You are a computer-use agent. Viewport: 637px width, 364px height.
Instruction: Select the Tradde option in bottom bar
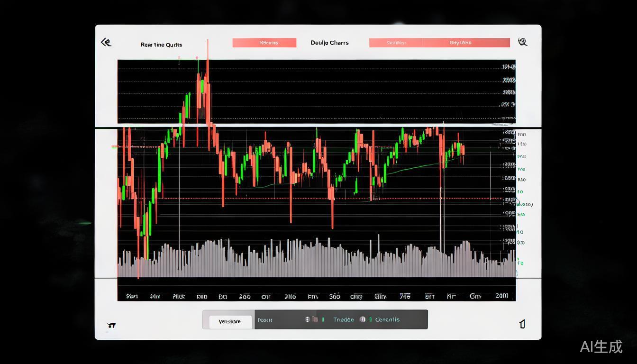pyautogui.click(x=343, y=319)
